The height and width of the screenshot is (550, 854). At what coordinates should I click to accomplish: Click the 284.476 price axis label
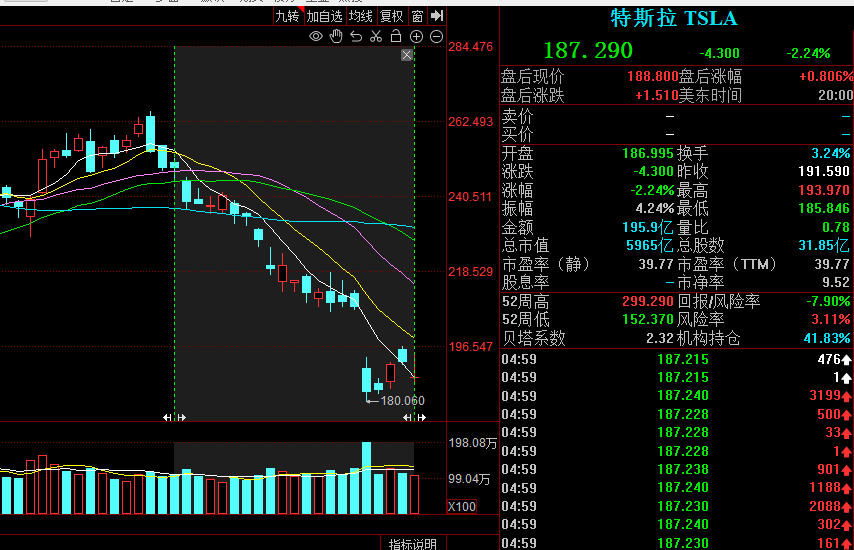point(471,47)
